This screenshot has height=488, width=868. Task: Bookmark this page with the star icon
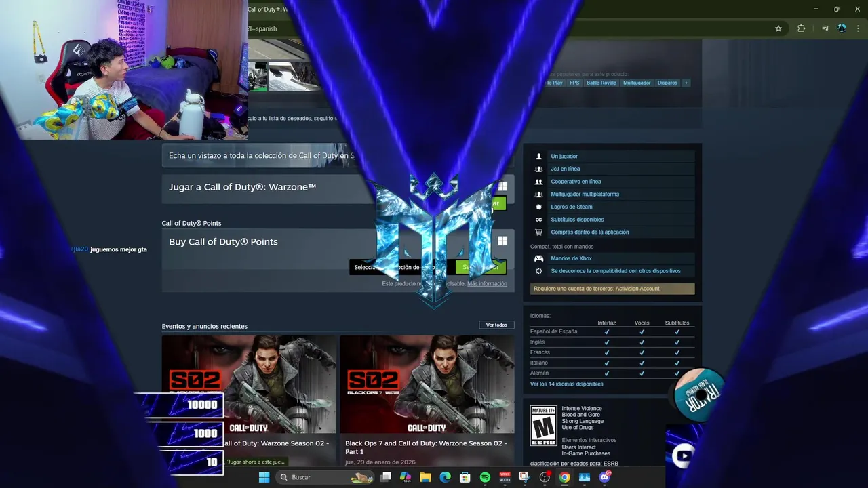(x=778, y=28)
